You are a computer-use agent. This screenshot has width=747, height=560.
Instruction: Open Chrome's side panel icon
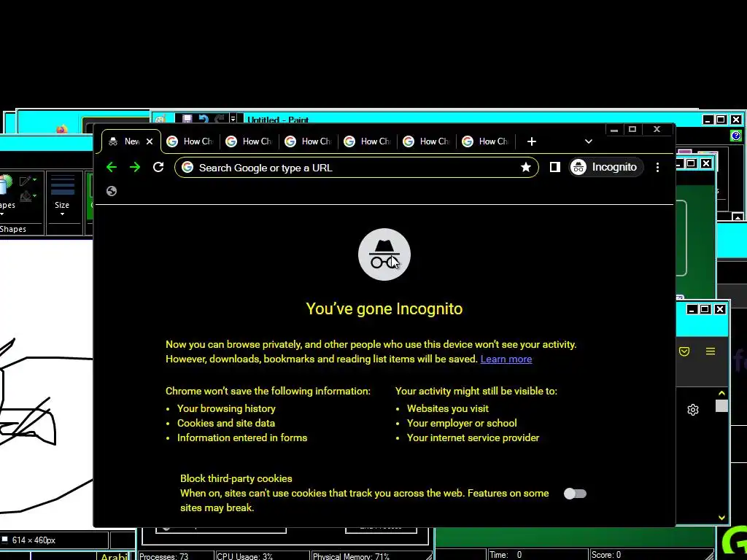pos(554,167)
